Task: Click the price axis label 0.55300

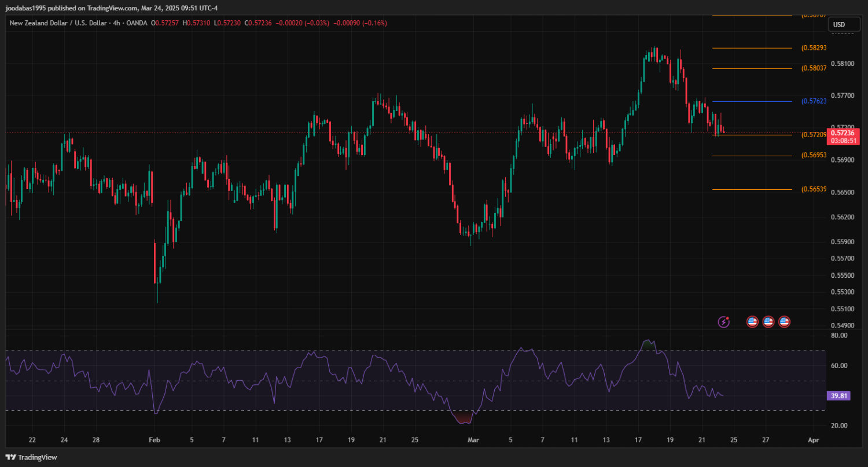Action: pos(843,292)
